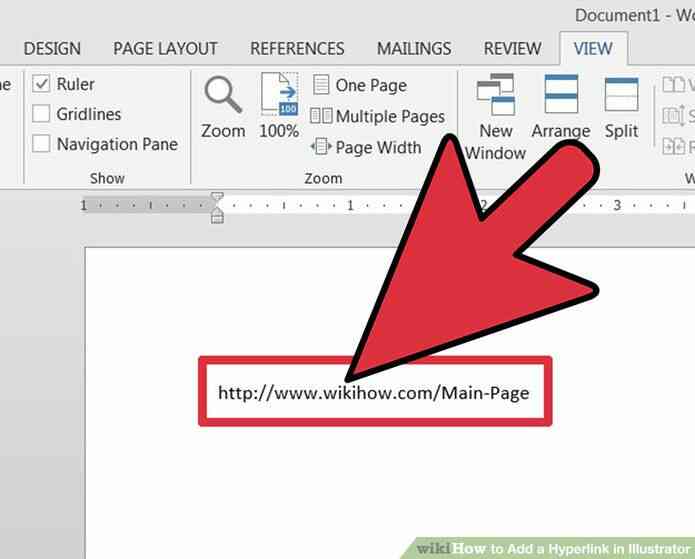Split the document window
Viewport: 695px width, 559px height.
pyautogui.click(x=621, y=107)
